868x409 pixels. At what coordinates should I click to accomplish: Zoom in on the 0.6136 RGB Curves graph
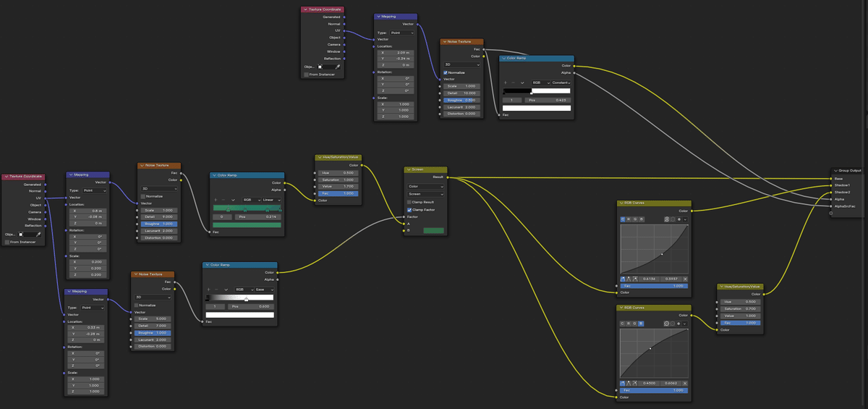pos(666,219)
